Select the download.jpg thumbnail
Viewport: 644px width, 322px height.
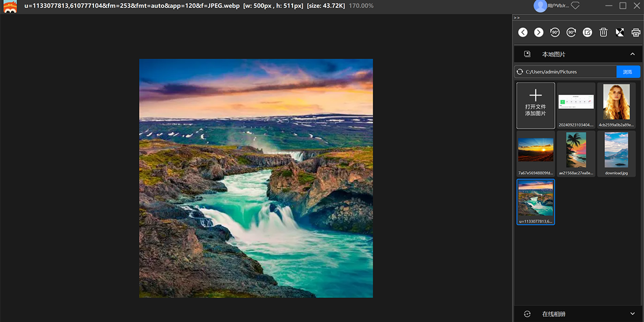click(616, 153)
